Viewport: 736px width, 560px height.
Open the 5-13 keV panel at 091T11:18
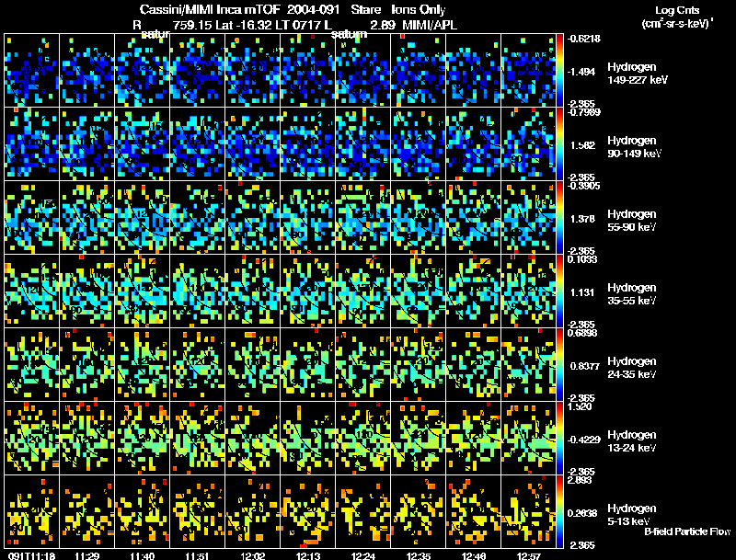click(x=31, y=512)
